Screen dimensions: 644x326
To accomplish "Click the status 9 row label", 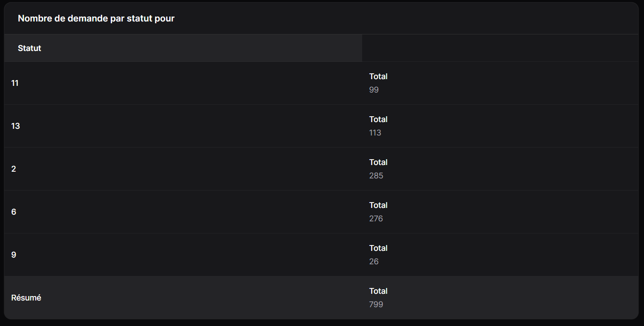I will coord(13,254).
